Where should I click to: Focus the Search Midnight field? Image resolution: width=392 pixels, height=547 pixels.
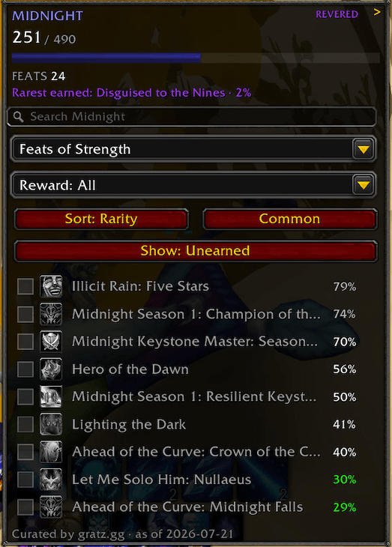click(192, 117)
